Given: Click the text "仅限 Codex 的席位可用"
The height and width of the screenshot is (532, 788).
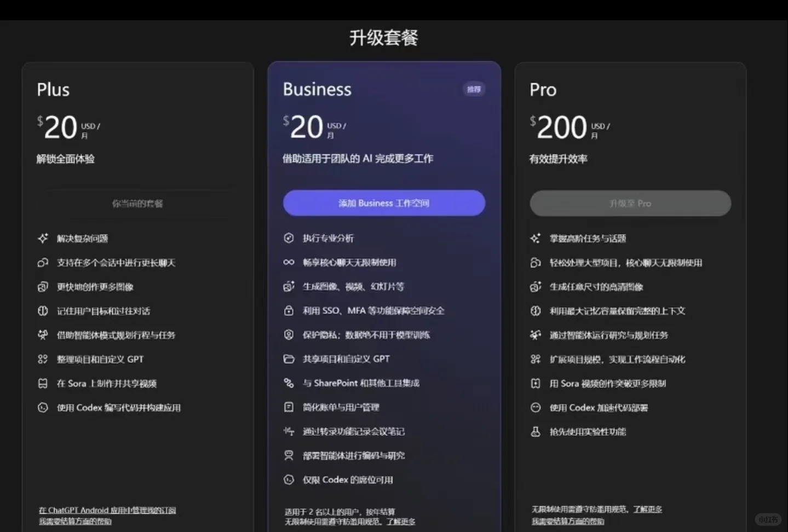Looking at the screenshot, I should [348, 480].
